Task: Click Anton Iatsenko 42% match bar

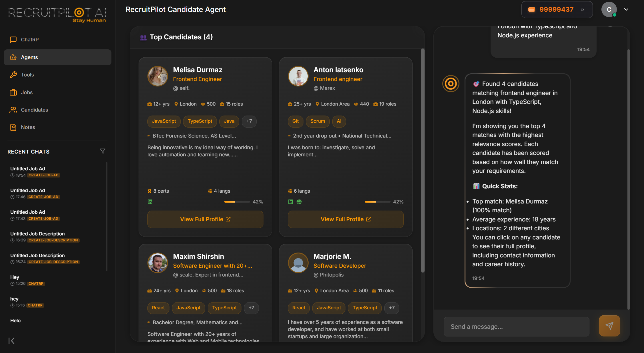Action: [x=378, y=202]
